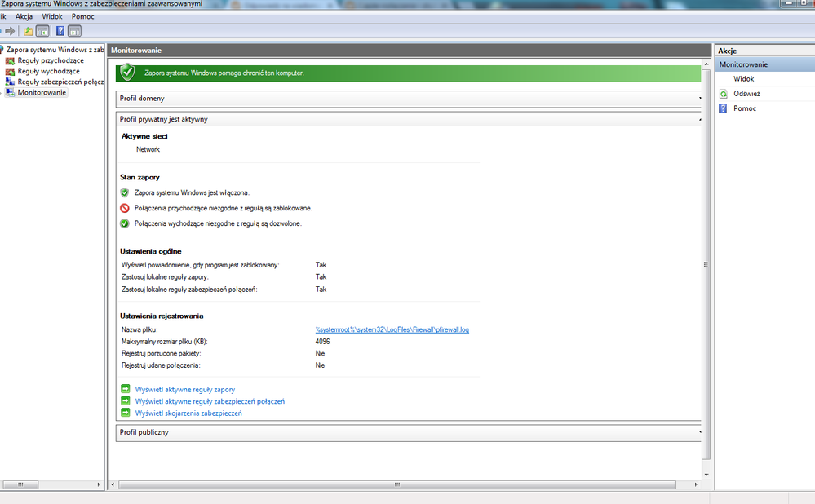Click the forward arrow toolbar button
The height and width of the screenshot is (504, 815).
point(11,31)
